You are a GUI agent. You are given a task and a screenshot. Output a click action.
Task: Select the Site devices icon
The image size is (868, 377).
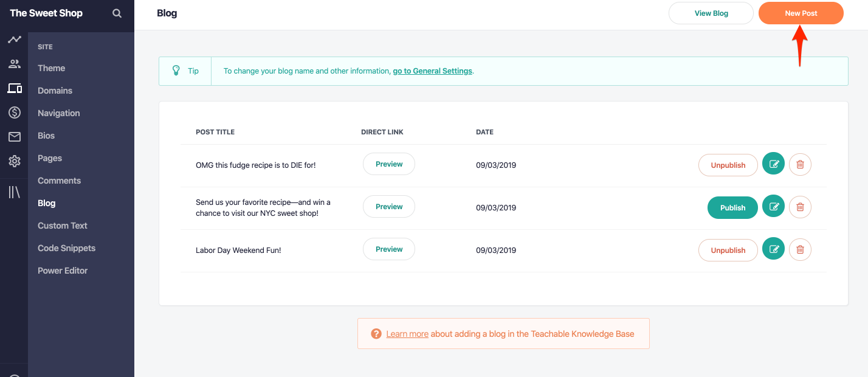click(x=15, y=88)
